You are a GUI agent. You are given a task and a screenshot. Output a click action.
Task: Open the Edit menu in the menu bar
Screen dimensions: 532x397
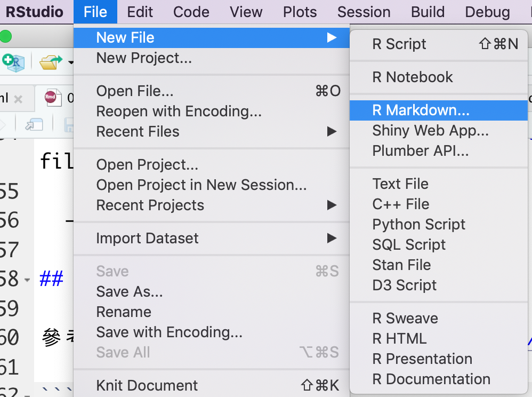(140, 12)
